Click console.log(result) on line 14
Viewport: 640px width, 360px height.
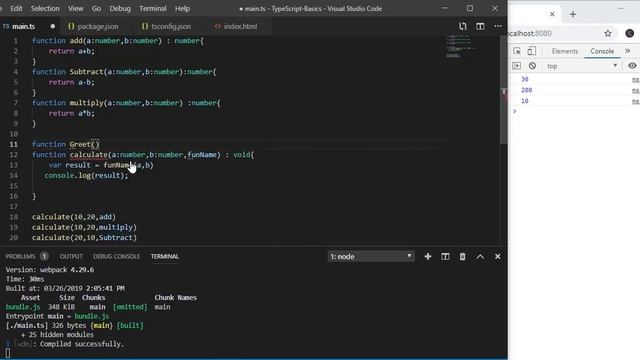click(86, 176)
